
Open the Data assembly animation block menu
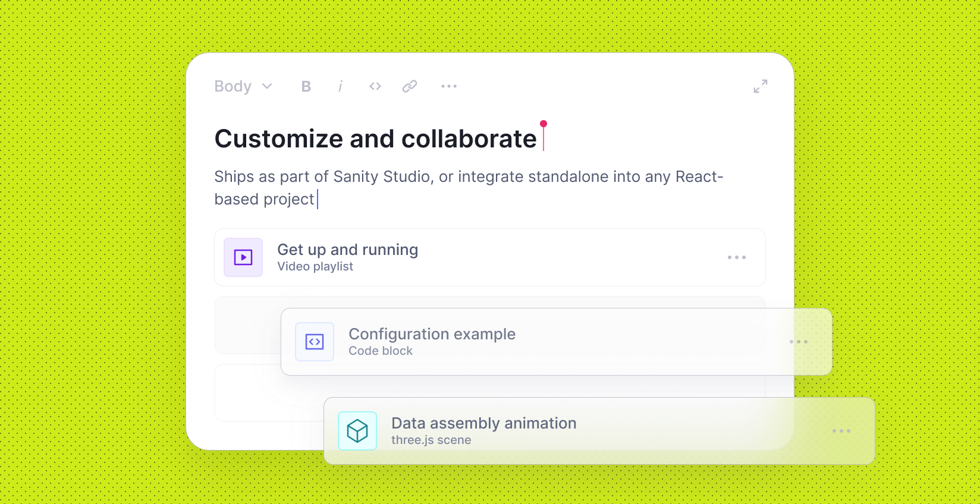(x=841, y=431)
